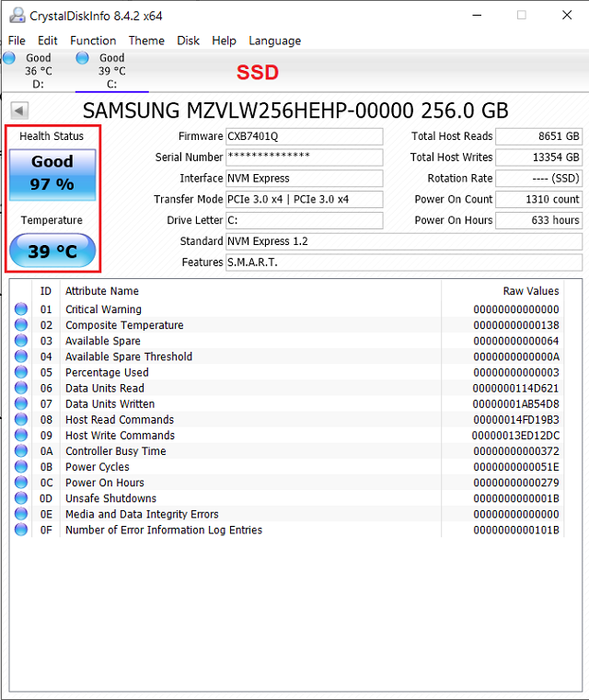Click the status orb for Host Read Commands
The image size is (589, 700).
click(x=21, y=419)
